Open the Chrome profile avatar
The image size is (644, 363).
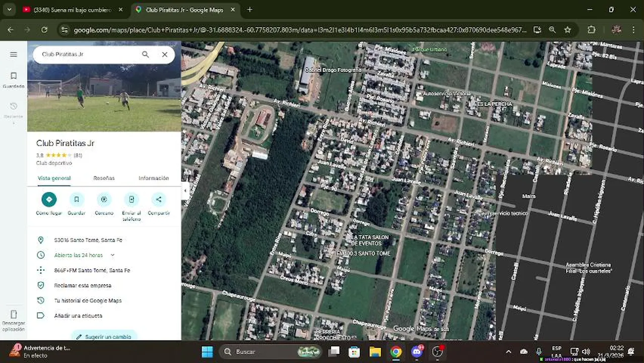[616, 30]
